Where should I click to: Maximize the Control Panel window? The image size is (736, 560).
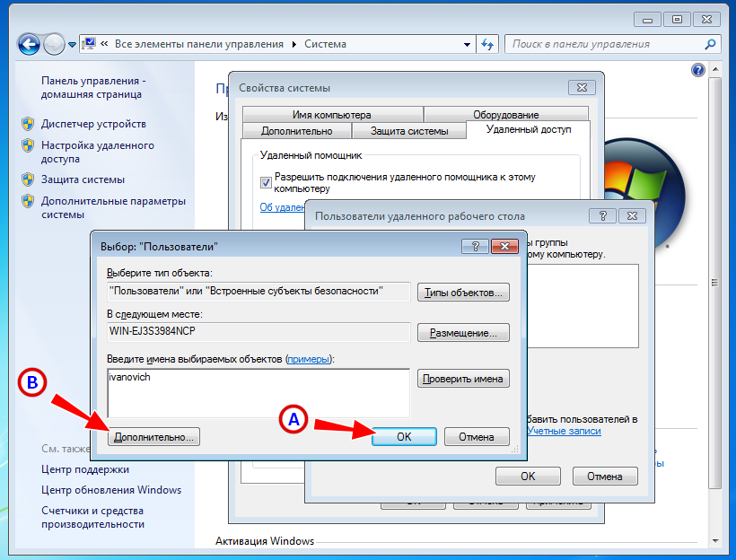[677, 20]
